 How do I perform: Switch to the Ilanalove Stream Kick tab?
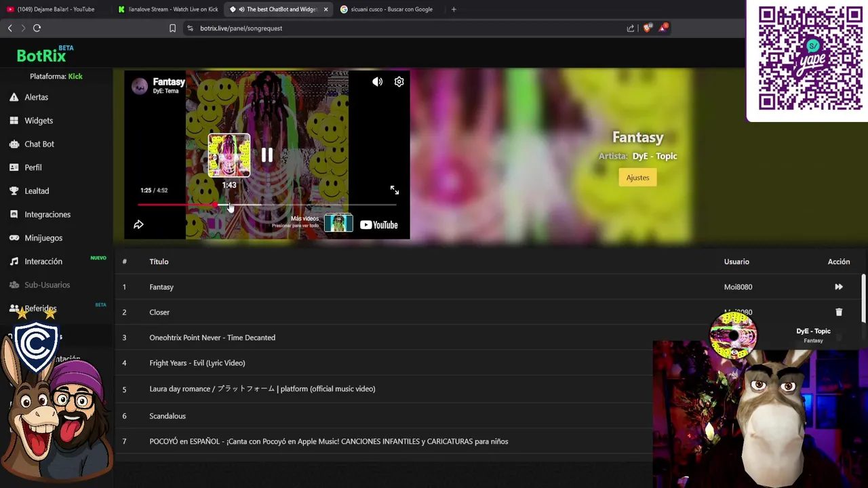click(167, 9)
